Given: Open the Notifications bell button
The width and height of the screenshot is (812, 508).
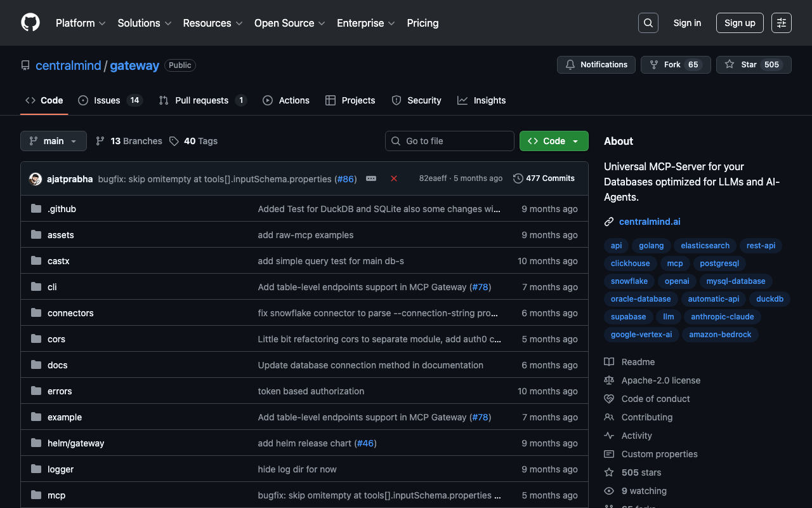Looking at the screenshot, I should click(x=596, y=65).
